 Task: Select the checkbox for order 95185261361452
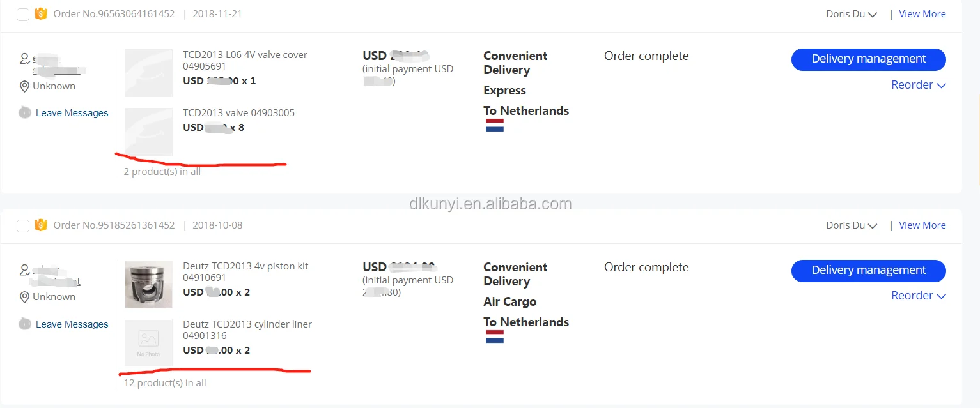coord(23,225)
